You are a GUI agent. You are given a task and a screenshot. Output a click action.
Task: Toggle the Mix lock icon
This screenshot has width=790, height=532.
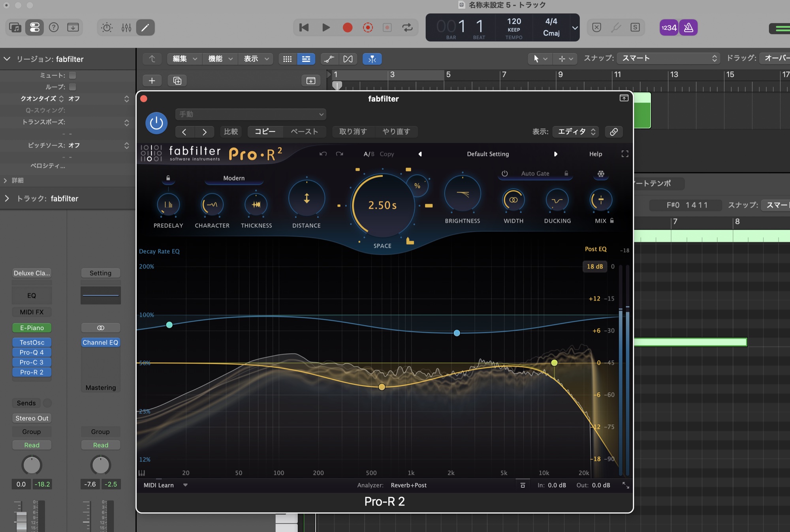point(612,221)
